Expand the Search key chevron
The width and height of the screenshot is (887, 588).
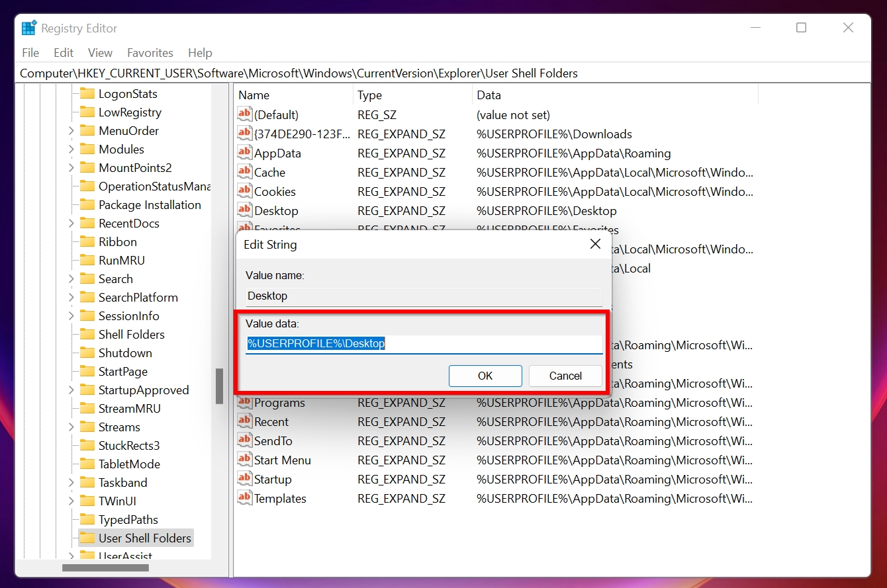coord(71,279)
